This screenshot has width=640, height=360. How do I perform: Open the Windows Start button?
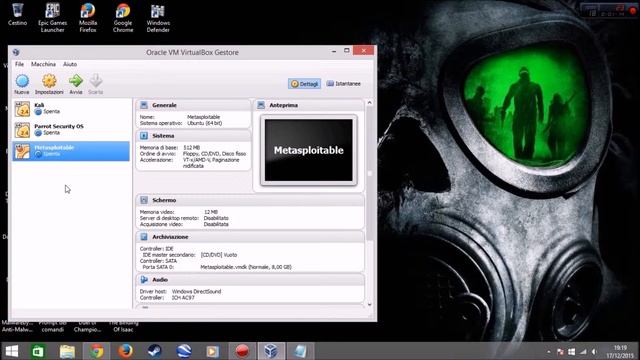coord(11,351)
